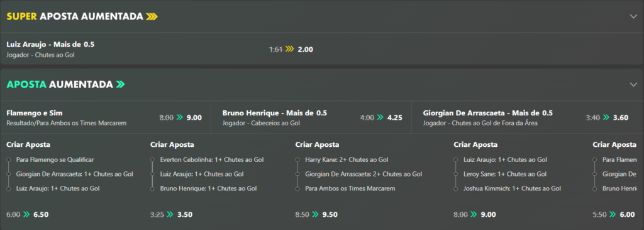Viewport: 644px width, 230px height.
Task: Select Giorgian De Arrascaeta odds 3.60
Action: 621,117
